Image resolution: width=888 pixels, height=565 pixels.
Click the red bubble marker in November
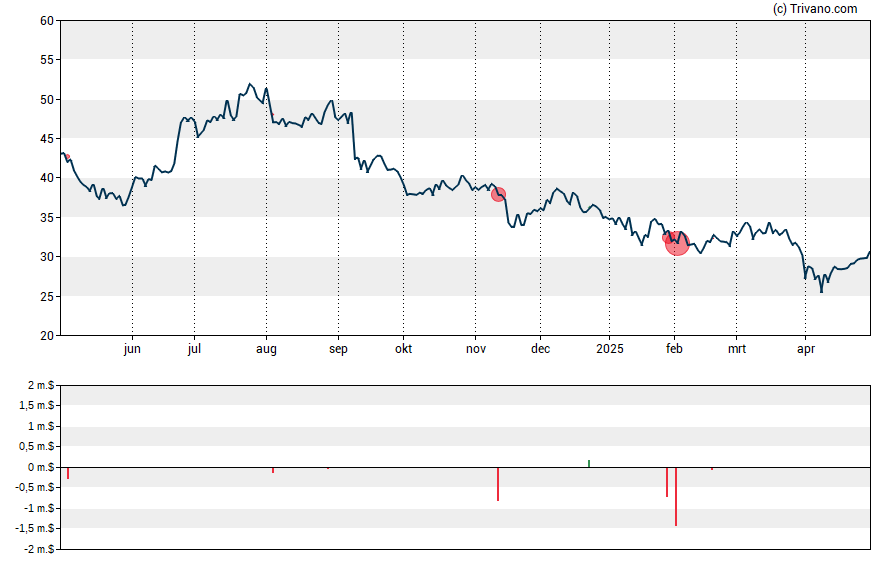coord(498,195)
